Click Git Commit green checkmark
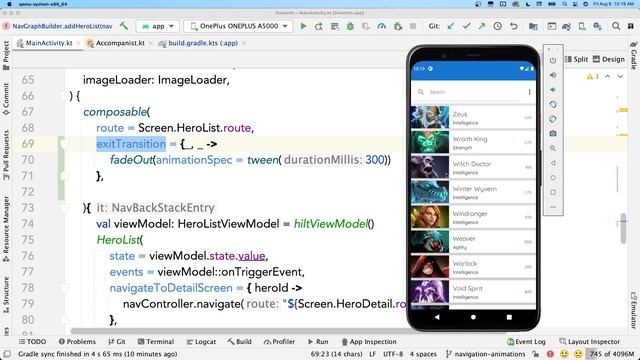The width and height of the screenshot is (640, 360). coord(466,26)
